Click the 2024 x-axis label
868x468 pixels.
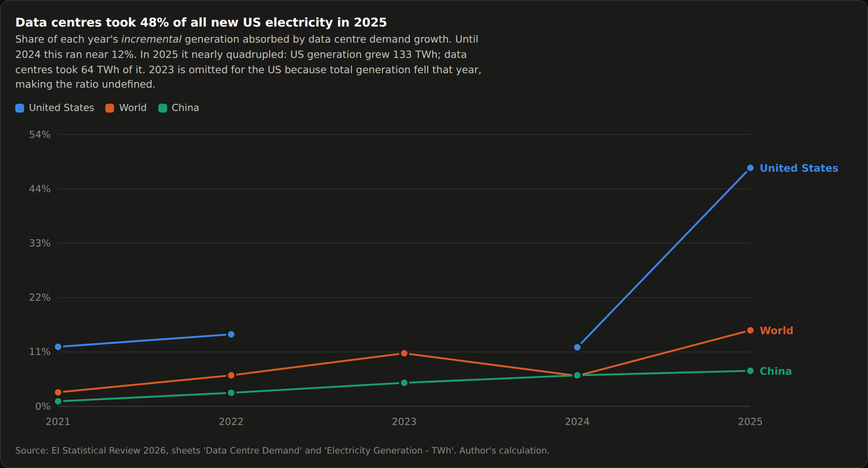[577, 422]
